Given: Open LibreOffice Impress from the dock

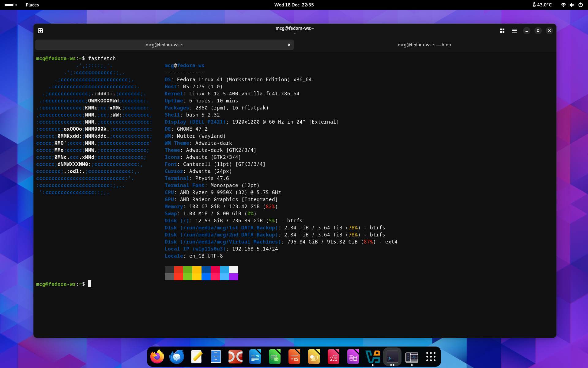Looking at the screenshot, I should click(x=294, y=357).
